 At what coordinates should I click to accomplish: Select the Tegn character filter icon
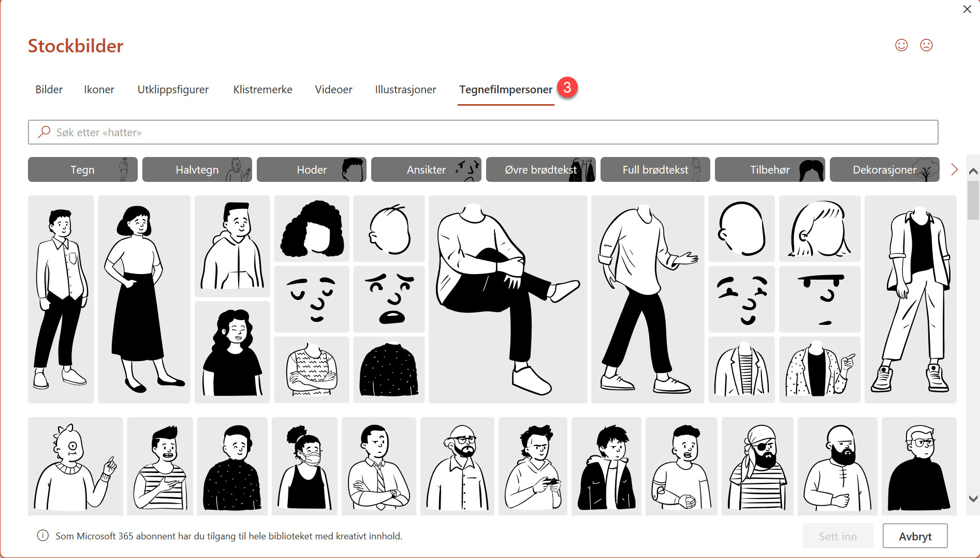point(124,169)
